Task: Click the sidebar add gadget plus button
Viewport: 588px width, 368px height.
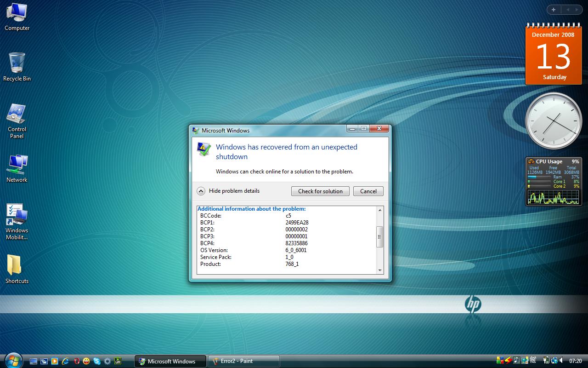Action: (x=554, y=10)
